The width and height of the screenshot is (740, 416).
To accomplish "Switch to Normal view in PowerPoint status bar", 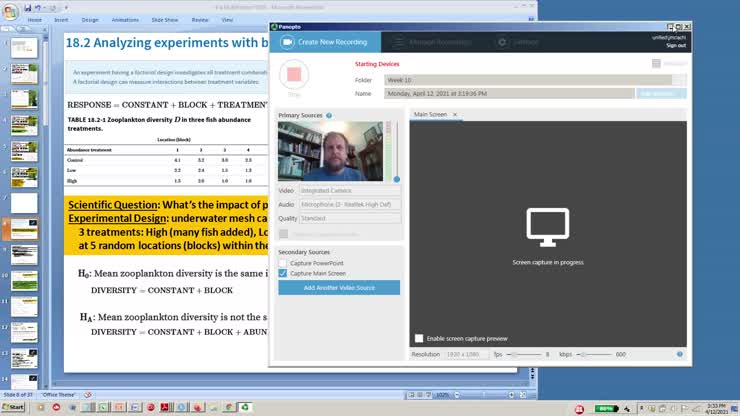I will click(411, 395).
